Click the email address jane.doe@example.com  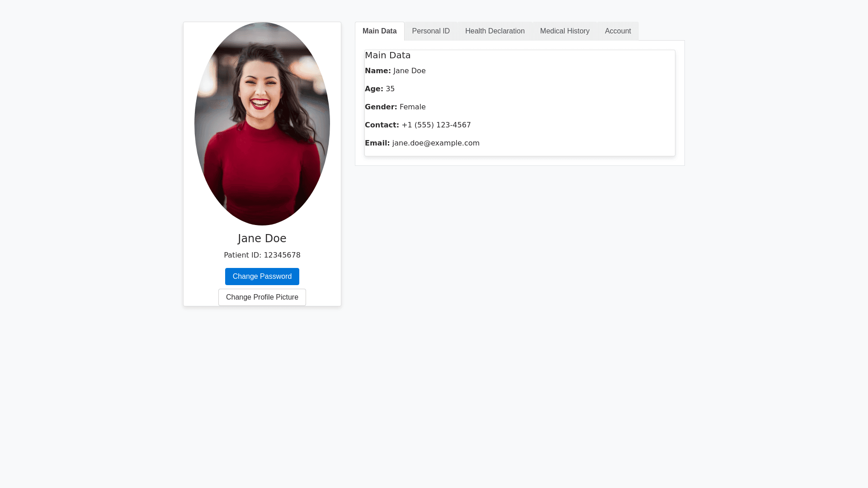pyautogui.click(x=435, y=143)
